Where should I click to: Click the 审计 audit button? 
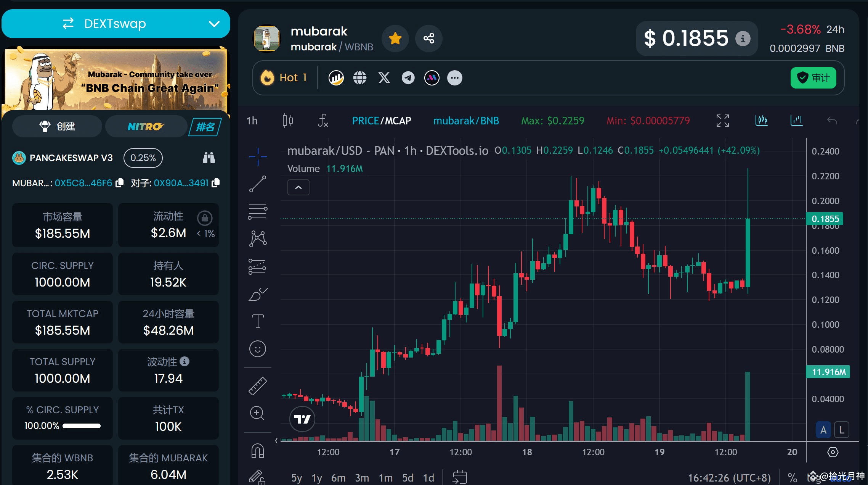813,77
